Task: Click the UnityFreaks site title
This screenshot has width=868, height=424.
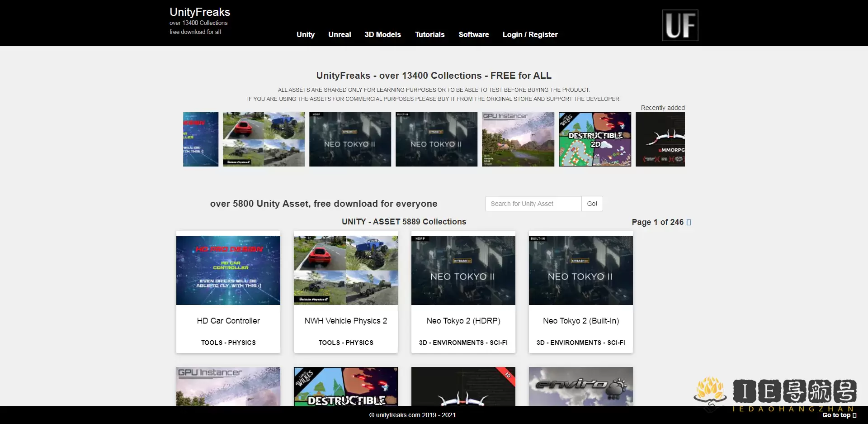Action: click(x=200, y=12)
